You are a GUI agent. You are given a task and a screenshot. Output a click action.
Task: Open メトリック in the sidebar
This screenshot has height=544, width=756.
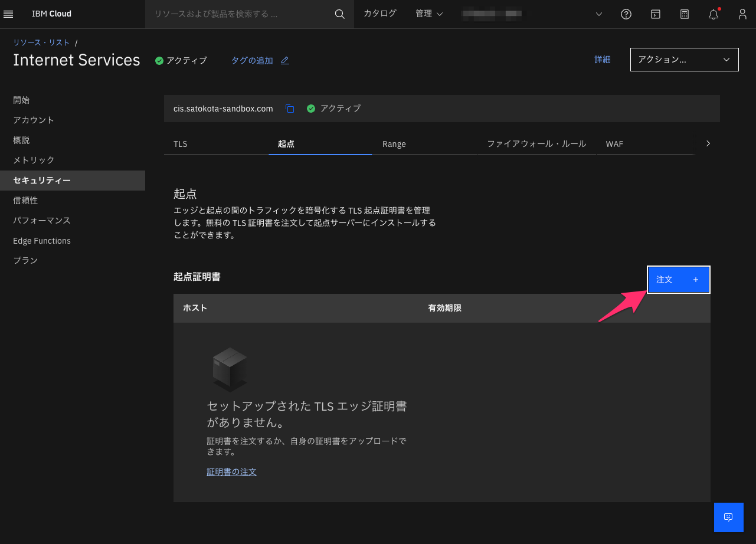(73, 160)
